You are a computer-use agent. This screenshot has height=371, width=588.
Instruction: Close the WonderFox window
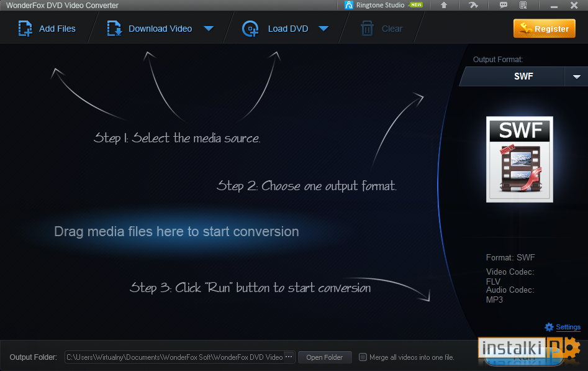574,5
